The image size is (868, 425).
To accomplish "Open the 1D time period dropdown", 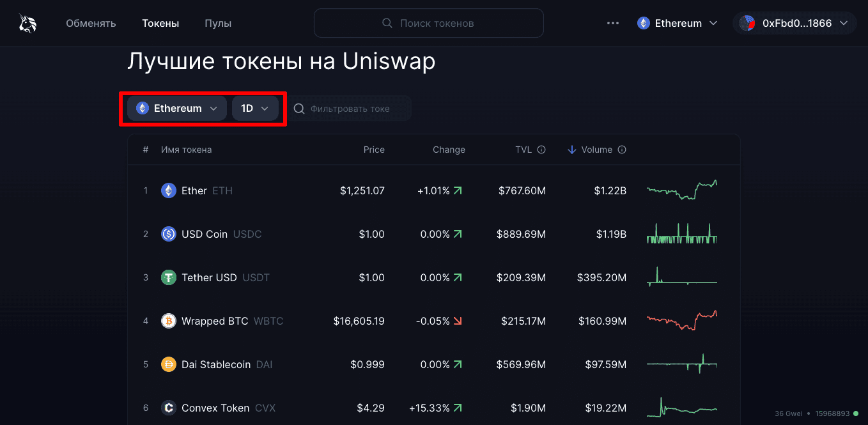I will tap(255, 109).
